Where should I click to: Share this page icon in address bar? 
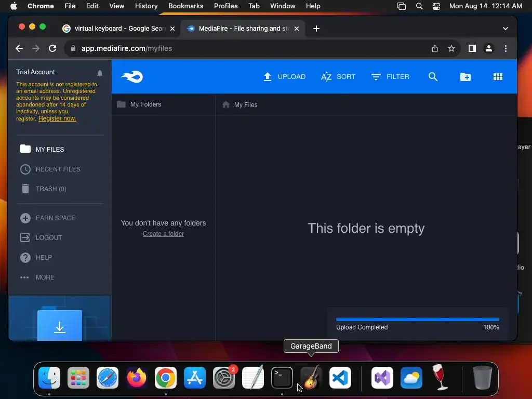(x=435, y=48)
